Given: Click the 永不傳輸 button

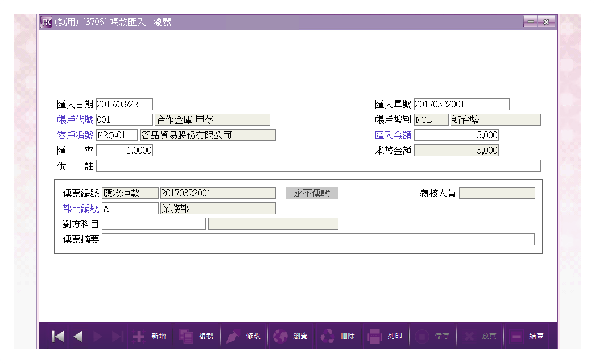Looking at the screenshot, I should tap(312, 193).
